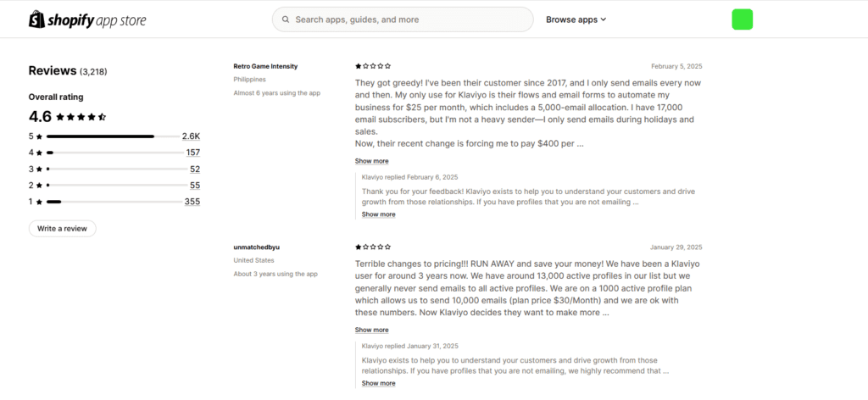Screen dimensions: 868x400
Task: Open the 157 four-star reviews link
Action: (192, 153)
